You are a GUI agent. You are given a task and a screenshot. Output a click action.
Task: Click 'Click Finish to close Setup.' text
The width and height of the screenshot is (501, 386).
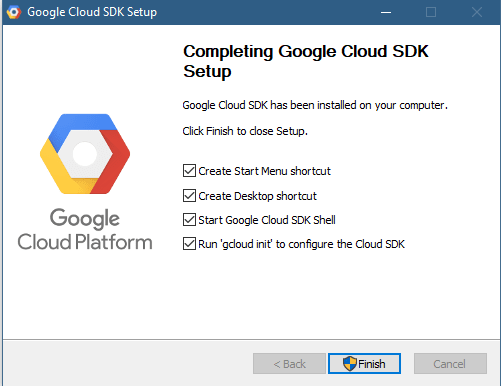[245, 131]
